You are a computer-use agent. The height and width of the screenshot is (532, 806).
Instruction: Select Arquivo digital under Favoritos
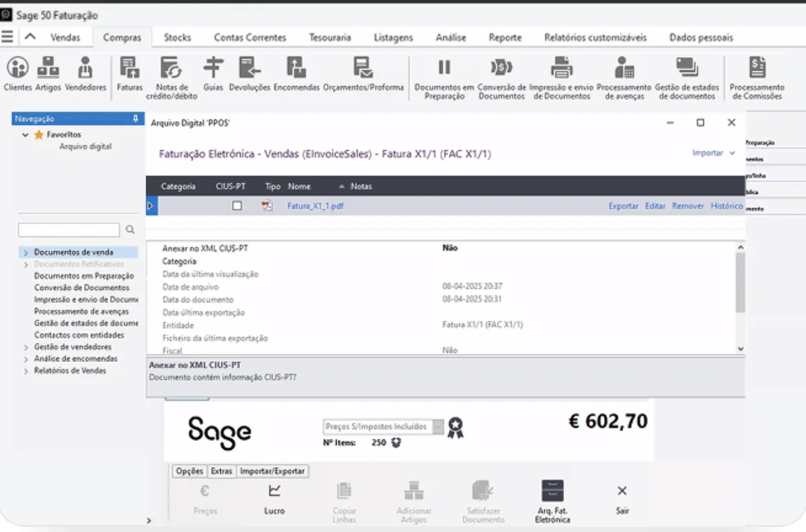(85, 147)
